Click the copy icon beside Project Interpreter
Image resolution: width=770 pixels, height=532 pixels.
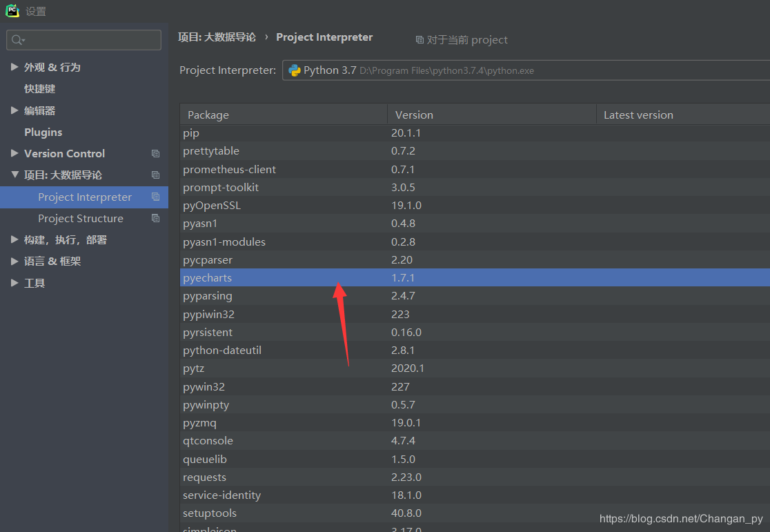tap(156, 197)
